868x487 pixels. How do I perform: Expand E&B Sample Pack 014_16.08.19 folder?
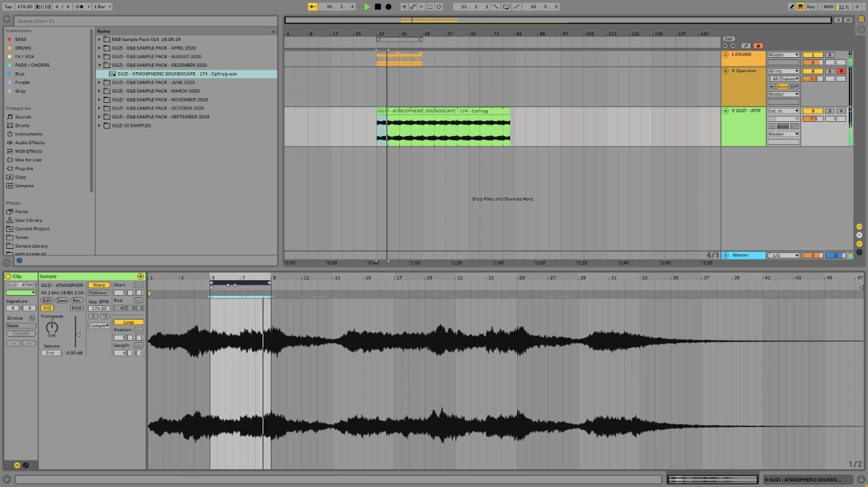[x=100, y=39]
